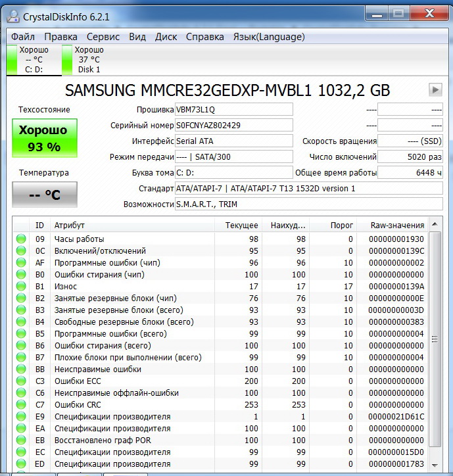
Task: Click the green status icon for Износ
Action: [x=21, y=287]
